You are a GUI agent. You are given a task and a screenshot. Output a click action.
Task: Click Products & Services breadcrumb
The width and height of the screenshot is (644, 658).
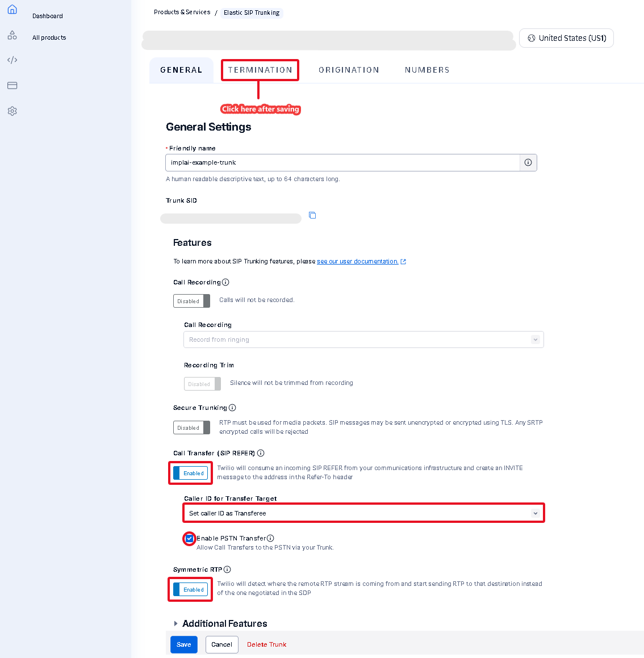point(182,12)
